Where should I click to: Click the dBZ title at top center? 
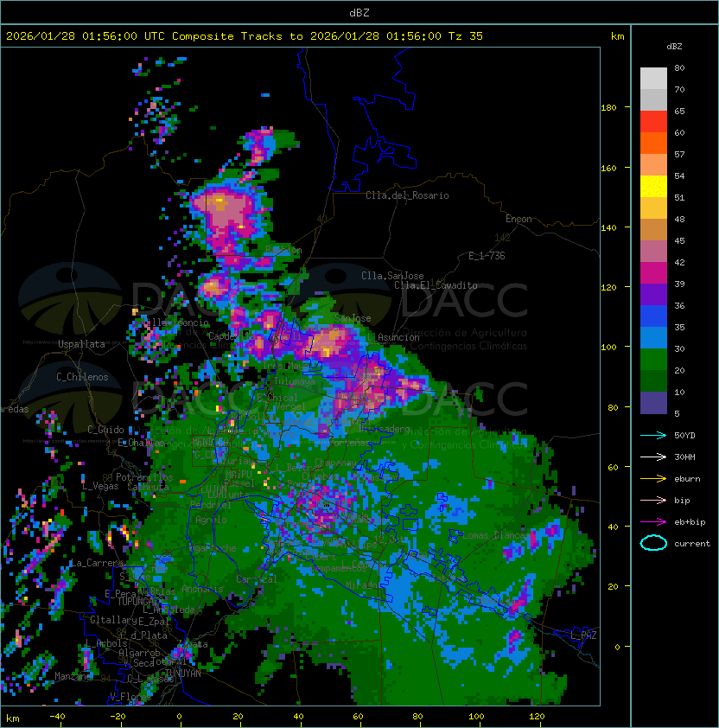click(359, 13)
